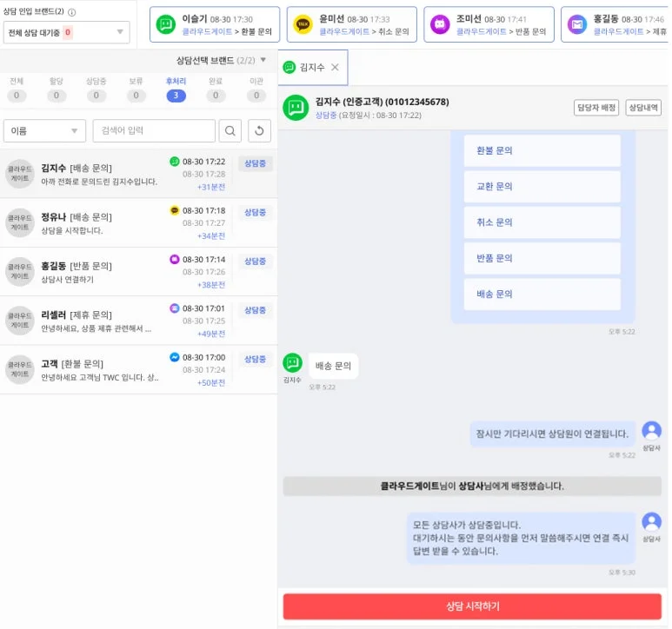
Task: Click the magnifier search icon
Action: point(230,130)
